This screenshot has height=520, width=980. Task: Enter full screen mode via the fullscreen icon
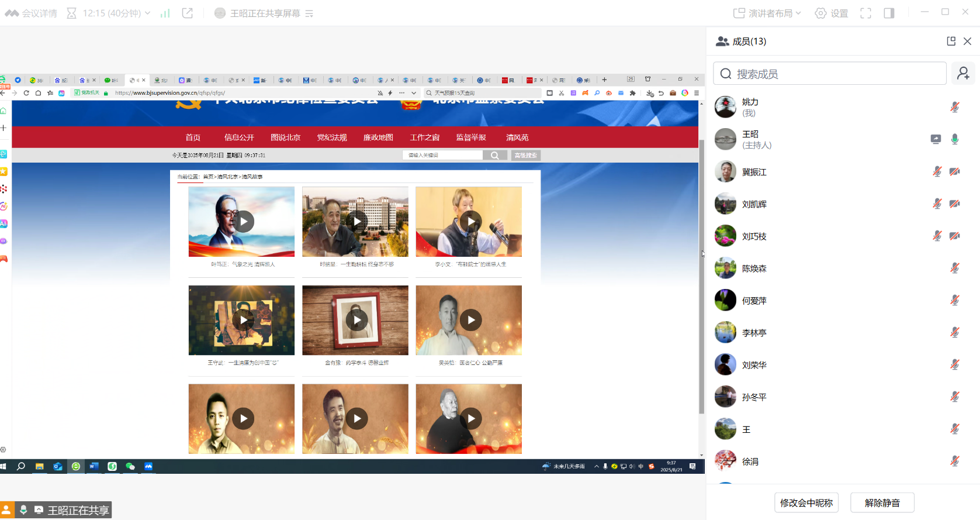click(865, 13)
